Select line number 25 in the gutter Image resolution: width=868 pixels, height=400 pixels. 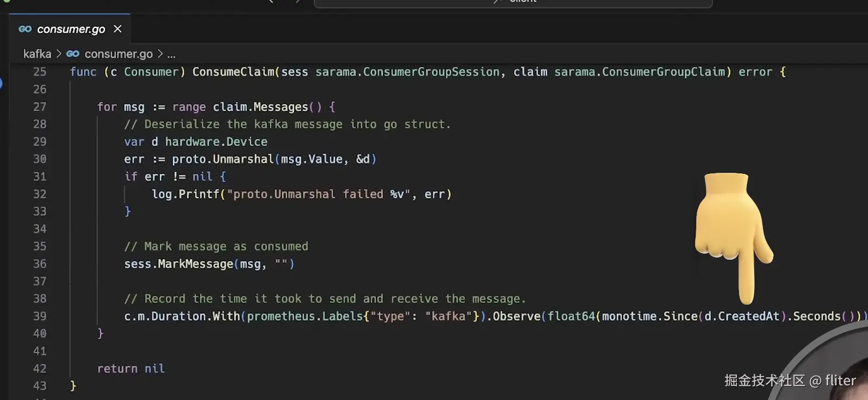click(40, 72)
